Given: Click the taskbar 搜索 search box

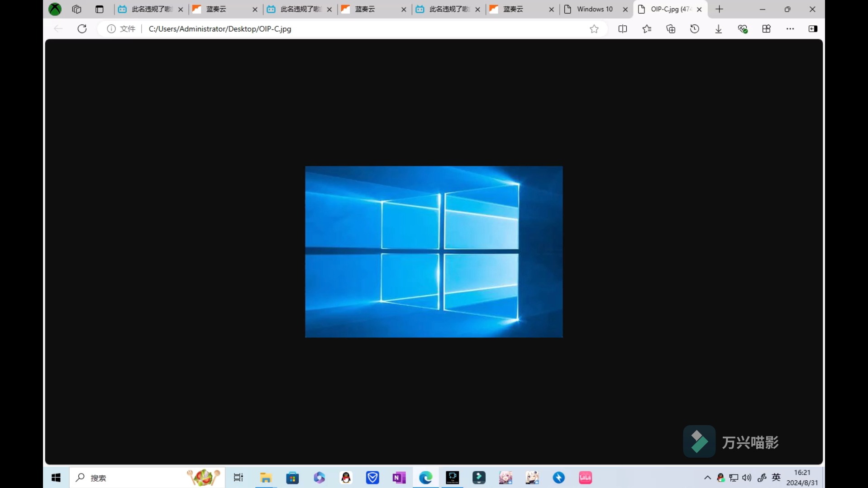Looking at the screenshot, I should coord(147,478).
